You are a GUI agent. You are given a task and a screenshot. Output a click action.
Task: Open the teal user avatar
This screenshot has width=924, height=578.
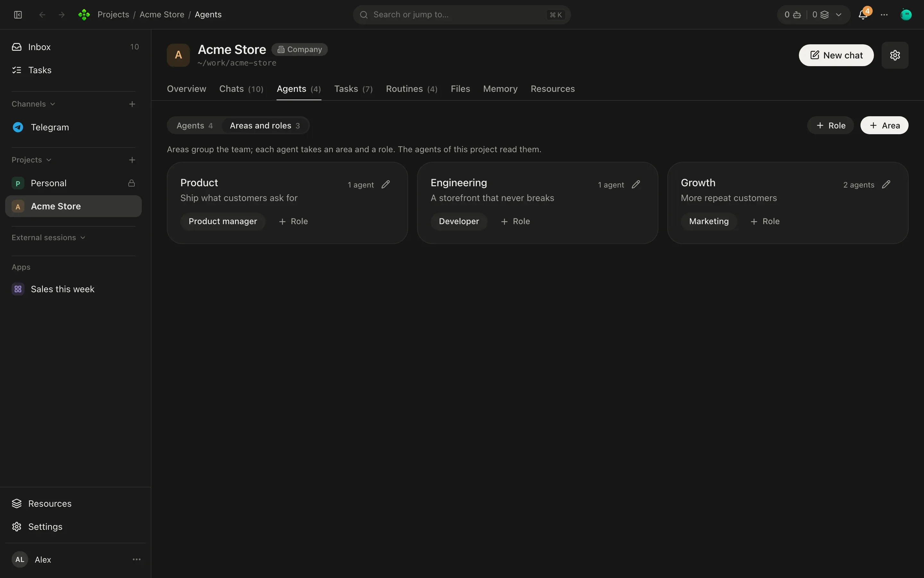coord(906,14)
